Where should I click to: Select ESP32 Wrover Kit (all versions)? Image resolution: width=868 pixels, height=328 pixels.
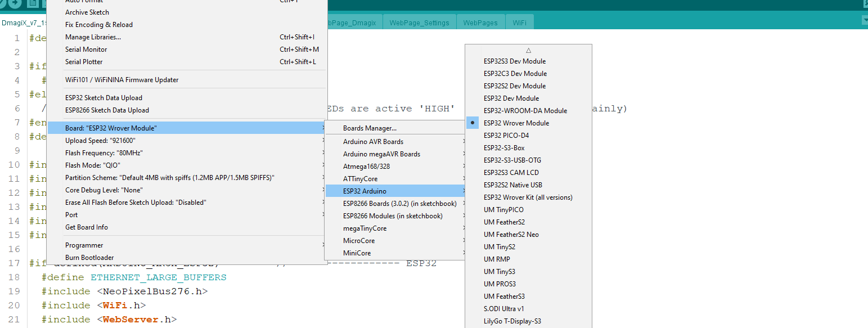[528, 197]
